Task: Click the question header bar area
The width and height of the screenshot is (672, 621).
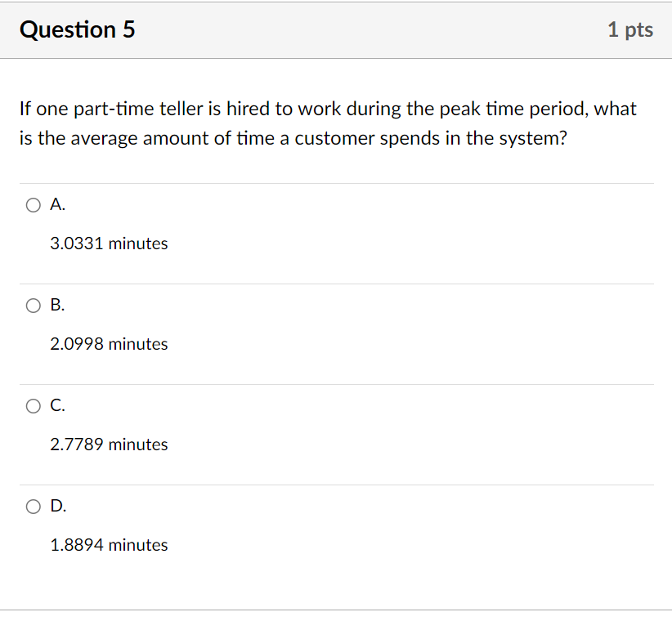Action: coord(336,29)
